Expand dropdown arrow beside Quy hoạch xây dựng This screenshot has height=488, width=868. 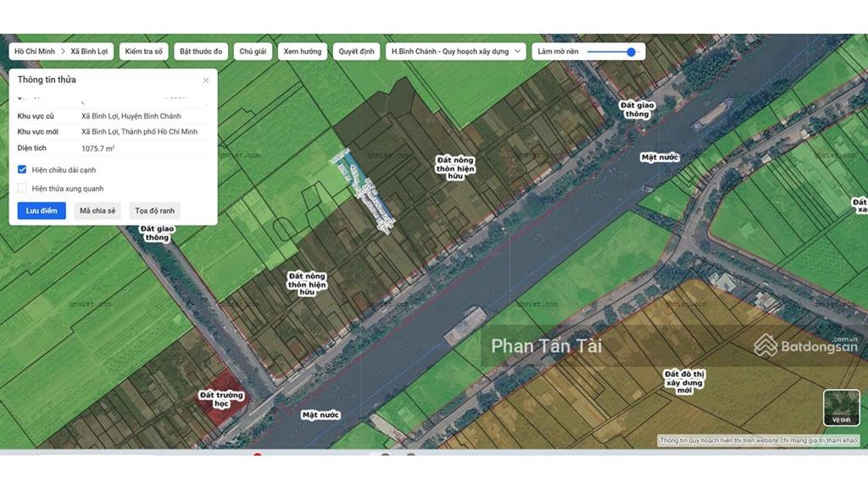coord(517,52)
